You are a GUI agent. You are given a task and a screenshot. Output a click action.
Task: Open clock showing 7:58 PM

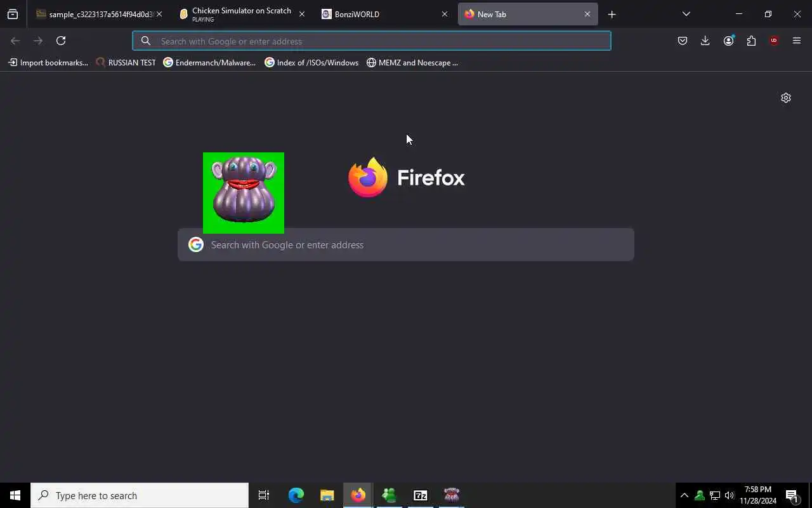[x=758, y=495]
